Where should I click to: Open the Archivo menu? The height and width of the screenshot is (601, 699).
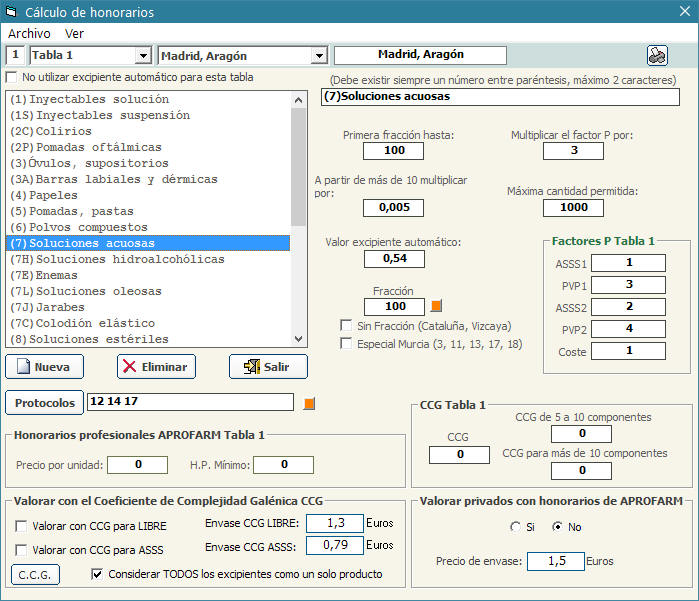click(x=29, y=33)
